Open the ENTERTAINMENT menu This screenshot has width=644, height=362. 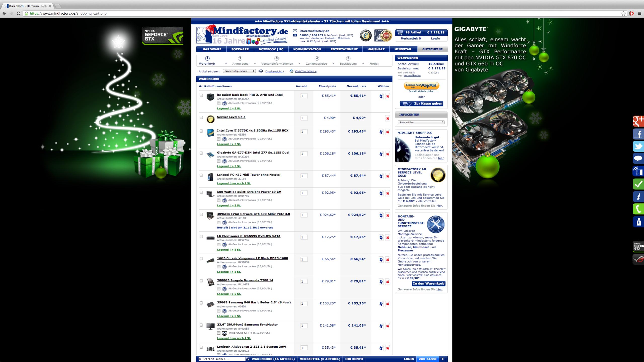click(x=344, y=49)
